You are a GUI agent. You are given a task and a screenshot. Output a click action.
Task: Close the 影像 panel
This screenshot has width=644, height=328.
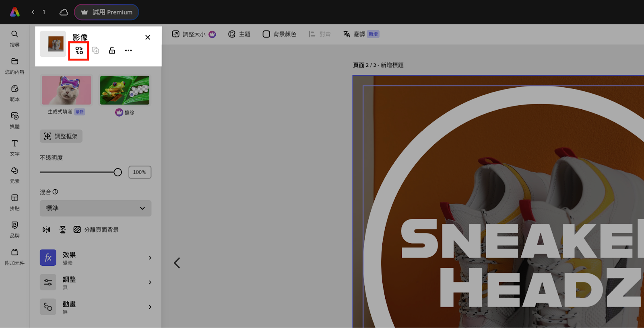coord(148,37)
